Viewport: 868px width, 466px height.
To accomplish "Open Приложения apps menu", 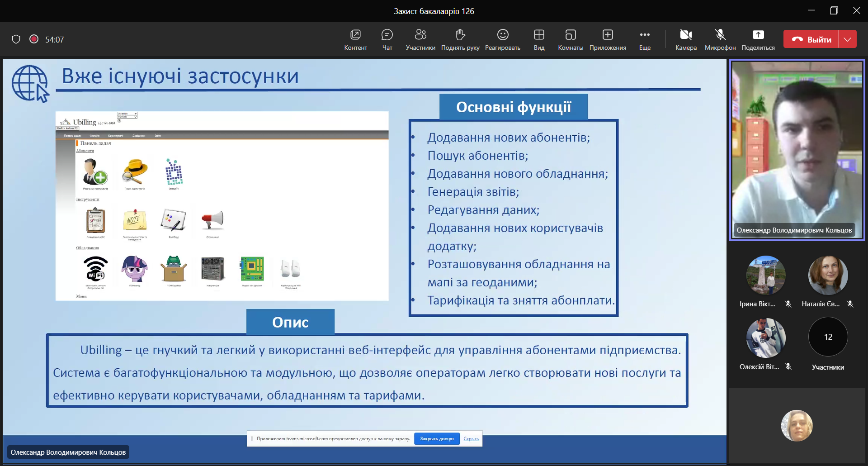I will point(608,39).
